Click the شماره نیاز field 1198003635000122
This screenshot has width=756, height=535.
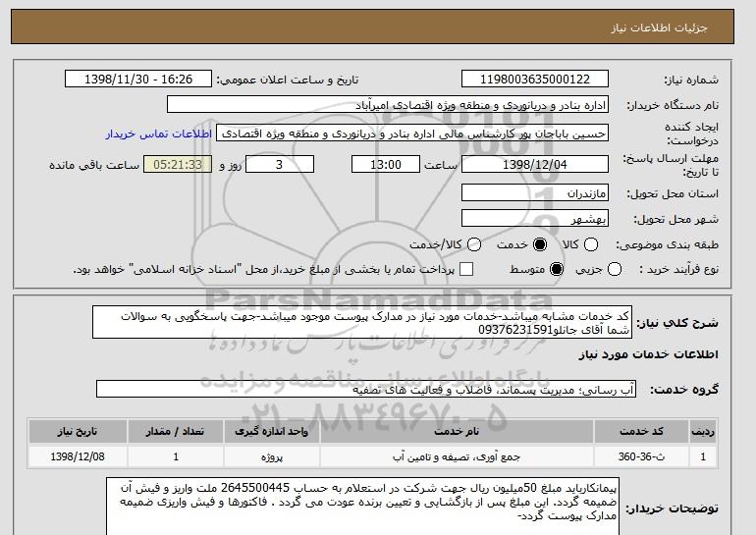(535, 80)
